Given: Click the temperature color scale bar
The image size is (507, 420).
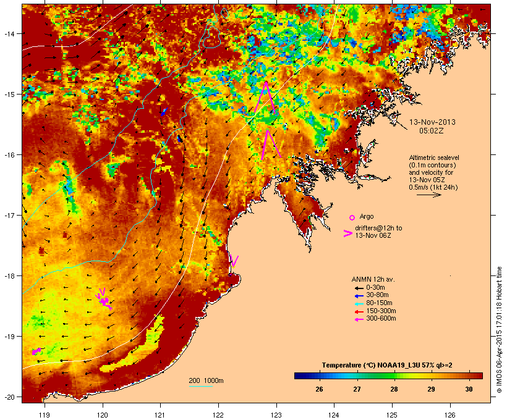Looking at the screenshot, I should tap(388, 376).
